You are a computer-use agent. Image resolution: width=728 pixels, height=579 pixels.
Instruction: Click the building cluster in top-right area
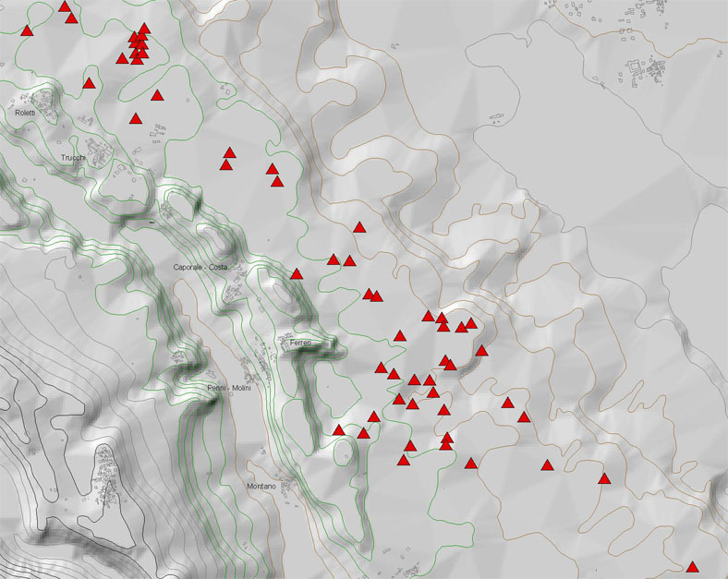(647, 70)
